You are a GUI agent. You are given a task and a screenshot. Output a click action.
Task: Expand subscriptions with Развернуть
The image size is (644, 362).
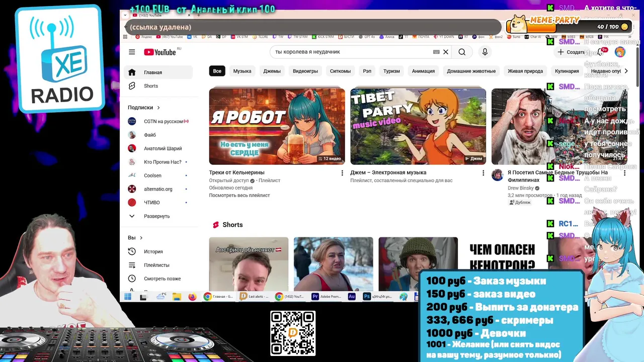(x=158, y=216)
